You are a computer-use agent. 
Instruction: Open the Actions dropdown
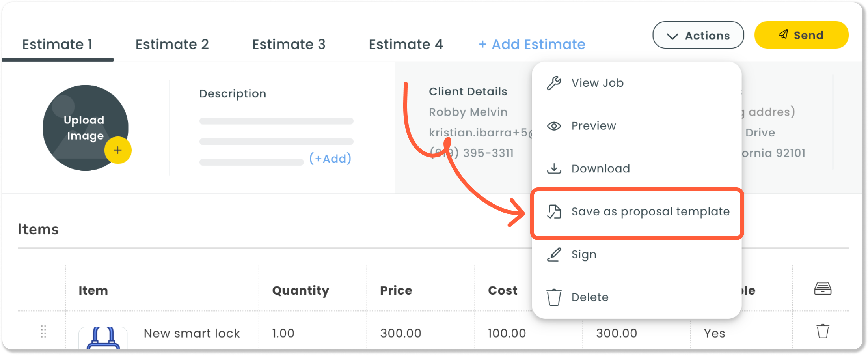(x=698, y=35)
